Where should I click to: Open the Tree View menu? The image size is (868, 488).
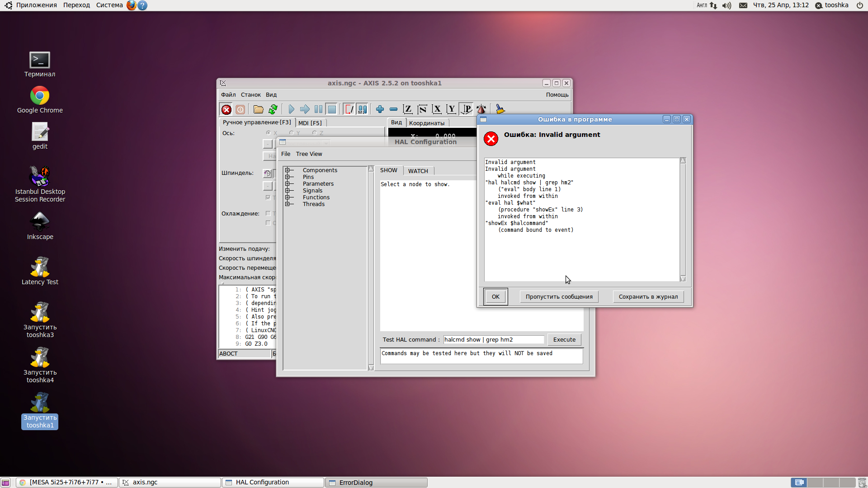(x=309, y=154)
